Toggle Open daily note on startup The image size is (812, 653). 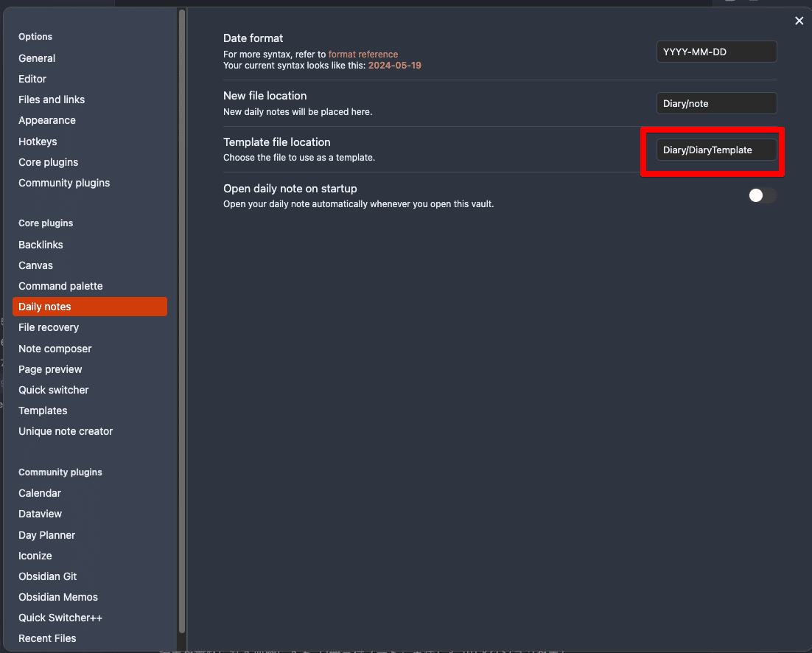click(x=762, y=195)
